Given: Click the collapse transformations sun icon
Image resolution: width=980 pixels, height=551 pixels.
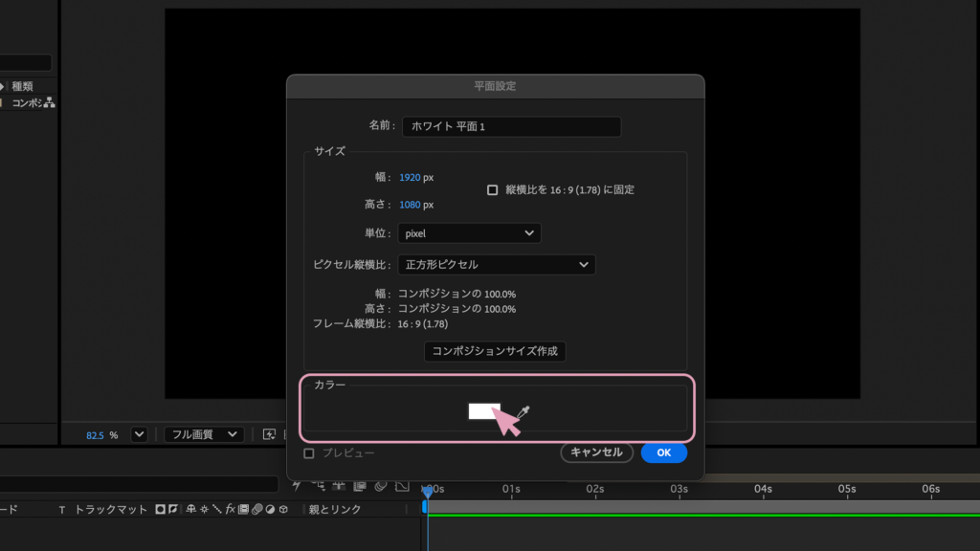Looking at the screenshot, I should 205,509.
